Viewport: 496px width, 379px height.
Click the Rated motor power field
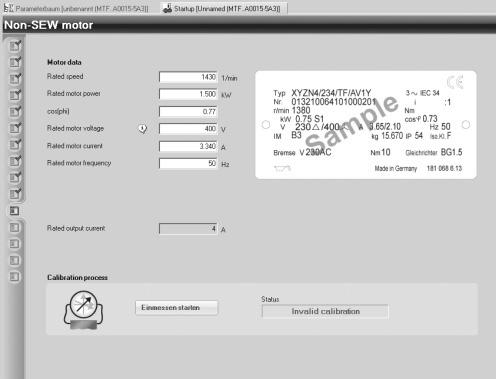[x=188, y=94]
